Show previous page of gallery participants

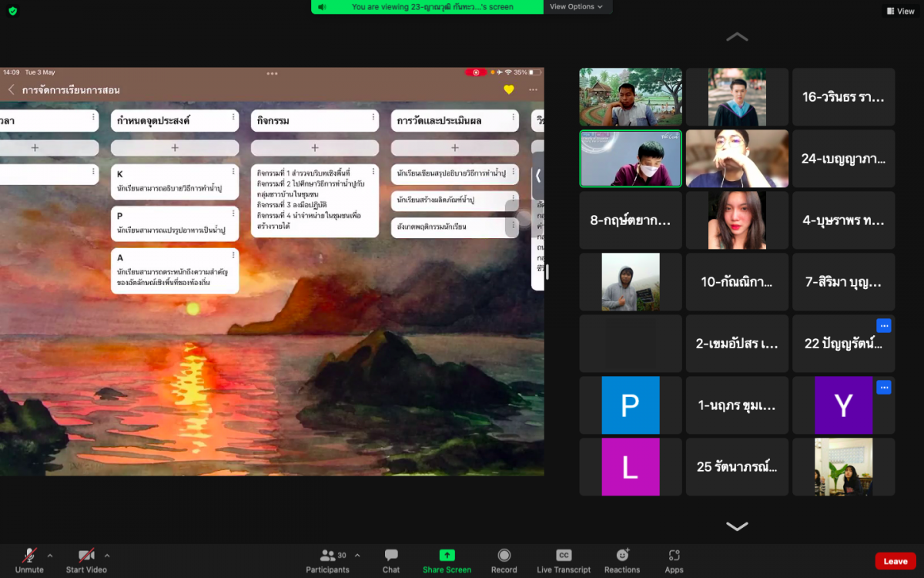click(737, 36)
